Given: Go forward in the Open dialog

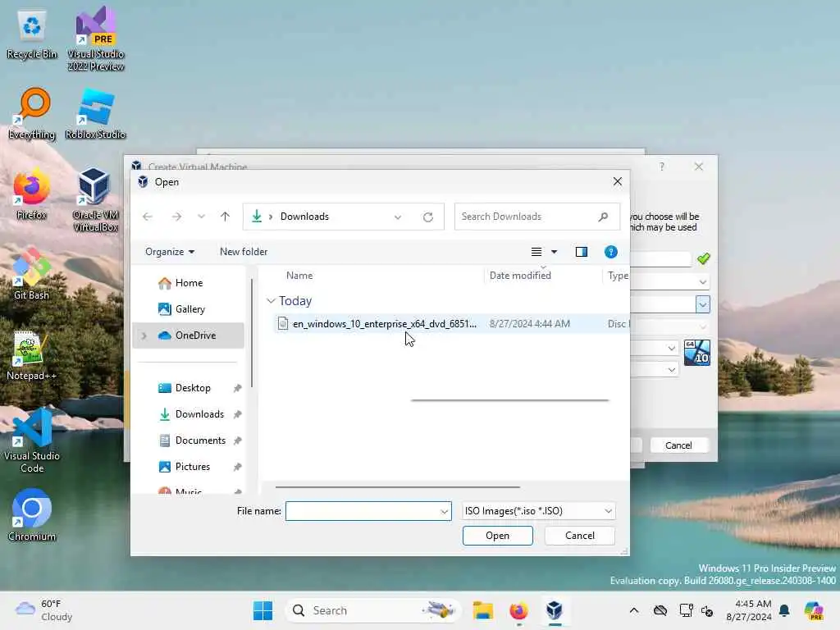Looking at the screenshot, I should point(176,217).
